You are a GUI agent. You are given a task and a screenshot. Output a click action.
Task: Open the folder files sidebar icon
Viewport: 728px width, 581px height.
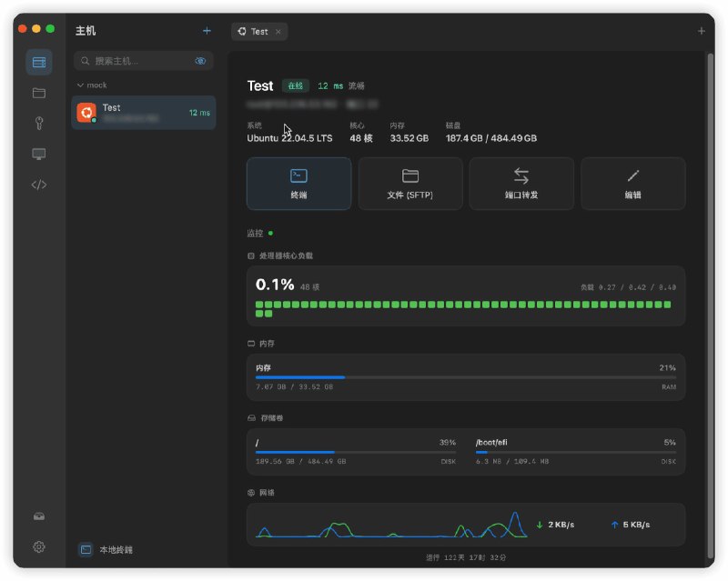pos(39,93)
